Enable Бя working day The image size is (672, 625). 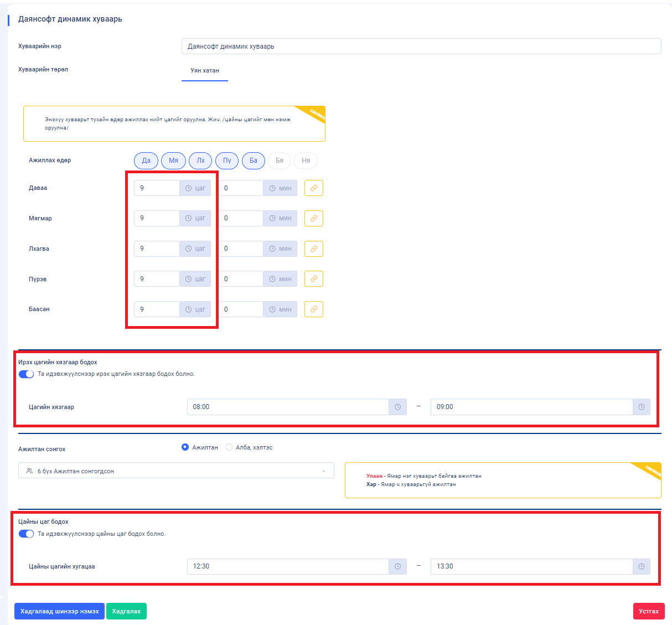pos(280,161)
